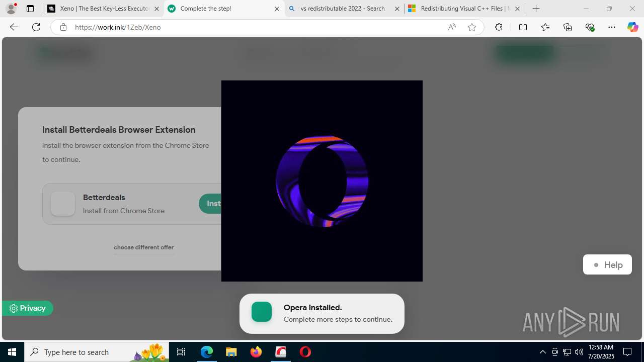
Task: Select the work.ink address bar URL
Action: pos(118,27)
